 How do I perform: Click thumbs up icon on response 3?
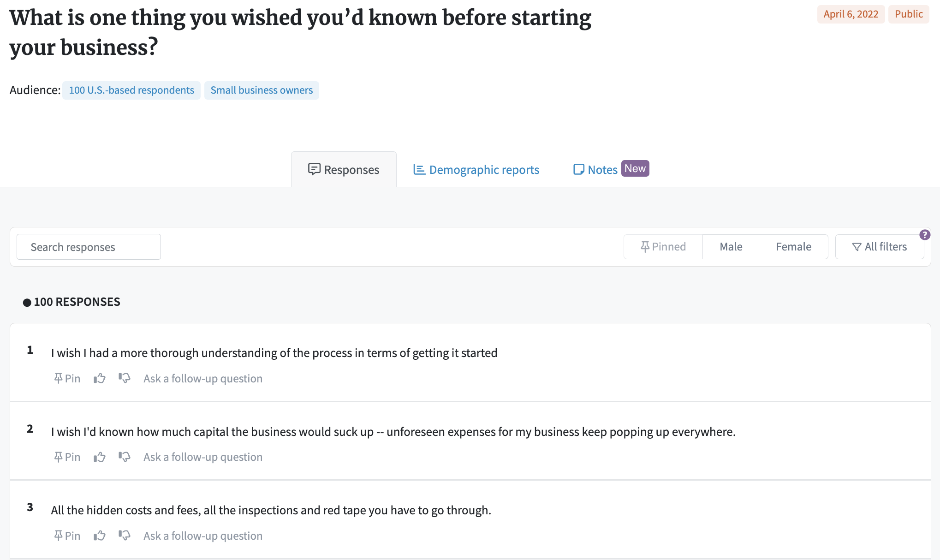(100, 536)
